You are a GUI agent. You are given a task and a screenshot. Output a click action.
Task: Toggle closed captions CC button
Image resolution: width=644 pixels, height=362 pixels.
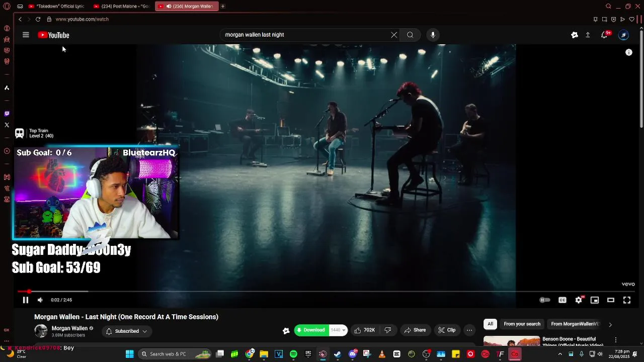562,300
